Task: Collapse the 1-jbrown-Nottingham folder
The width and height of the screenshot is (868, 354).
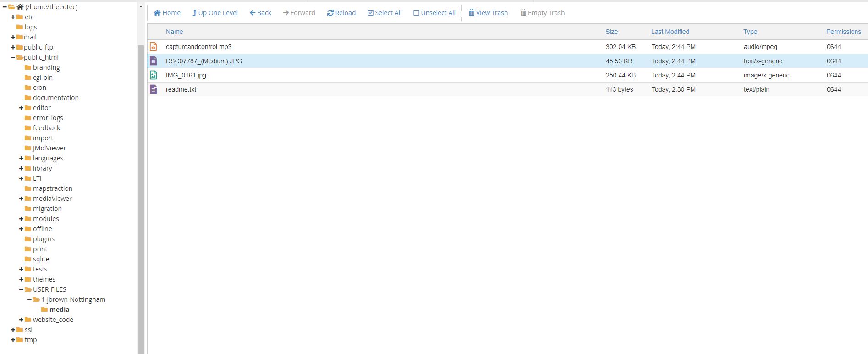Action: point(29,299)
